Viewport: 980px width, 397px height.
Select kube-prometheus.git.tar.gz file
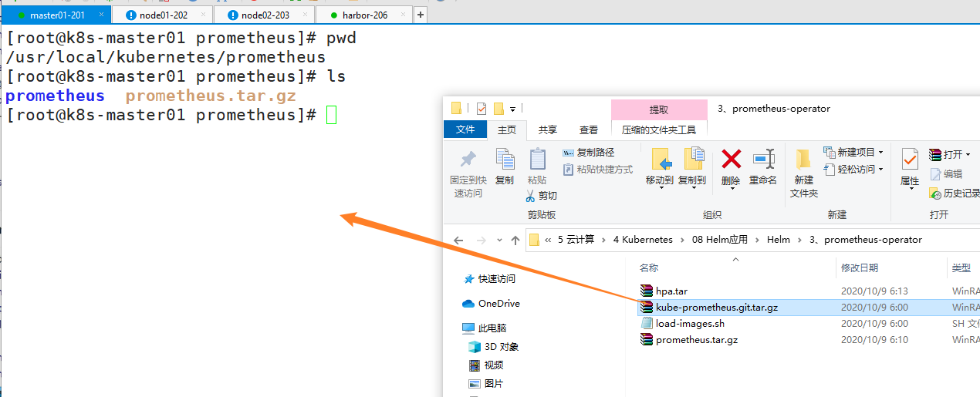pos(716,307)
